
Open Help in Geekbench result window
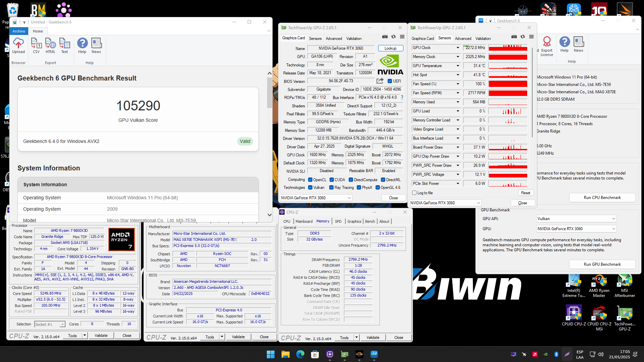point(82,46)
